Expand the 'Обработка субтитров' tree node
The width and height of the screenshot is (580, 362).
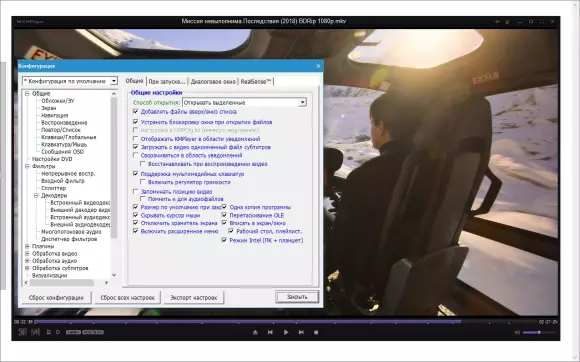(27, 268)
